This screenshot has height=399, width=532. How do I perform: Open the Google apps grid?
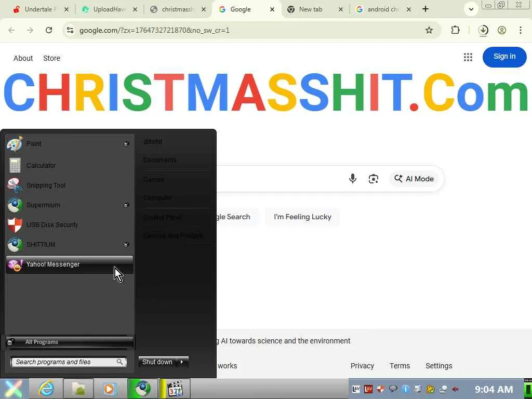[468, 57]
